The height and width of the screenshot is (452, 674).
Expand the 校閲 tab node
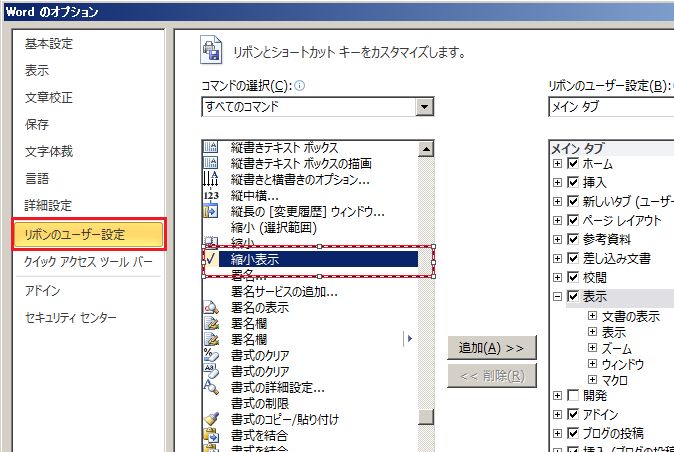(558, 277)
